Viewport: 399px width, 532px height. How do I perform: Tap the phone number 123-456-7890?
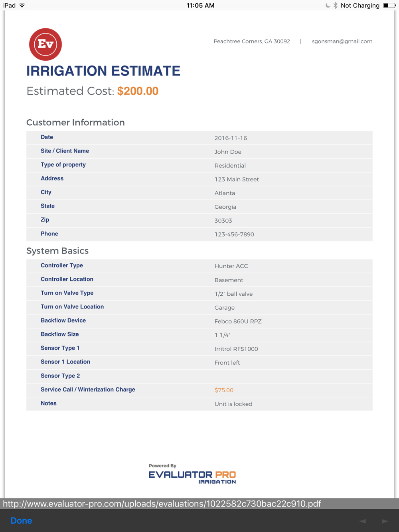point(234,234)
